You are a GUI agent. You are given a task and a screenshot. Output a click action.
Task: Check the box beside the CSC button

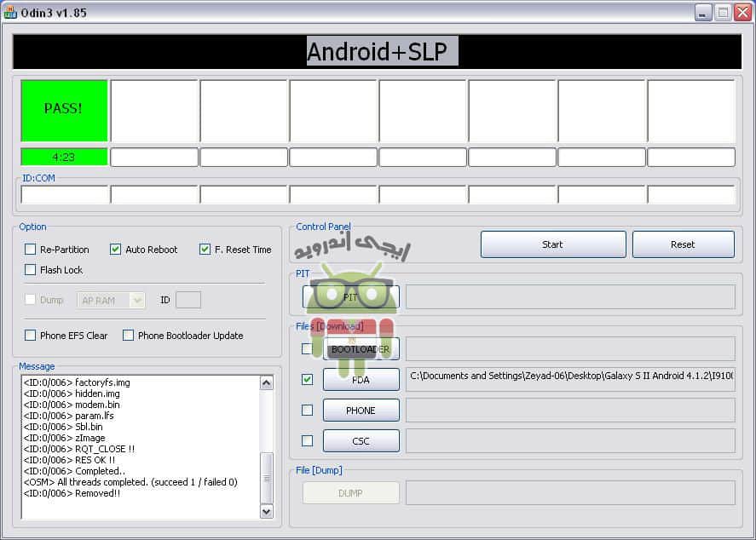(307, 440)
